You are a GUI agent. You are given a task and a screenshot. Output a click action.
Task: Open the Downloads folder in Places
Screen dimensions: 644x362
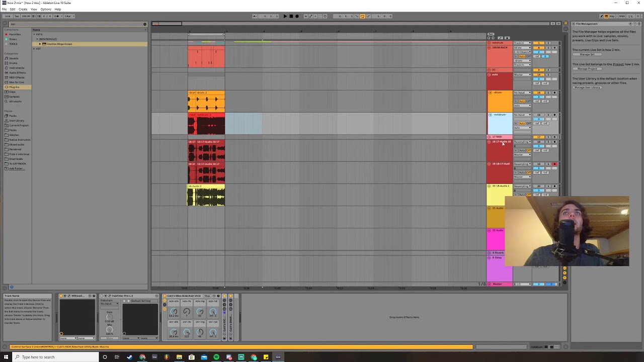[16, 159]
